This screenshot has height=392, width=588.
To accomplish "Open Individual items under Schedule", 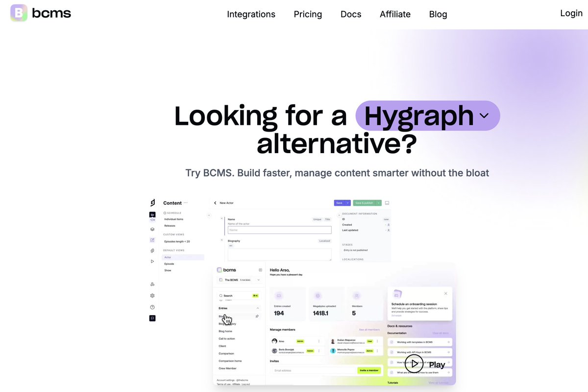I will 174,219.
